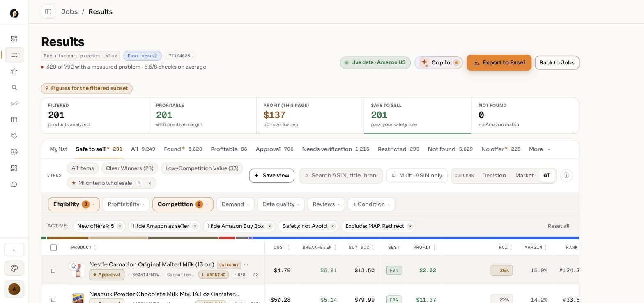Image resolution: width=644 pixels, height=303 pixels.
Task: Sort by the BUY BOX column header
Action: 361,247
